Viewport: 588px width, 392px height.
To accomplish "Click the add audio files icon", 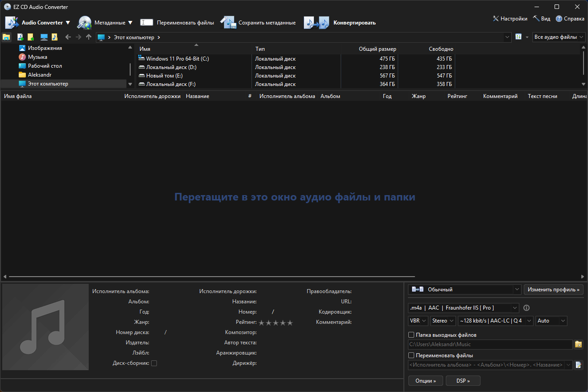I will 20,37.
